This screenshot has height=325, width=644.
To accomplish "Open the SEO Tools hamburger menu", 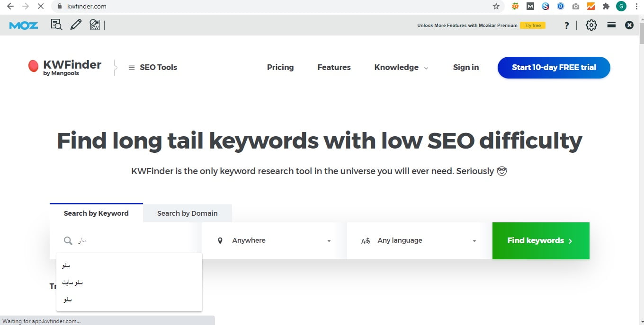I will pos(152,68).
